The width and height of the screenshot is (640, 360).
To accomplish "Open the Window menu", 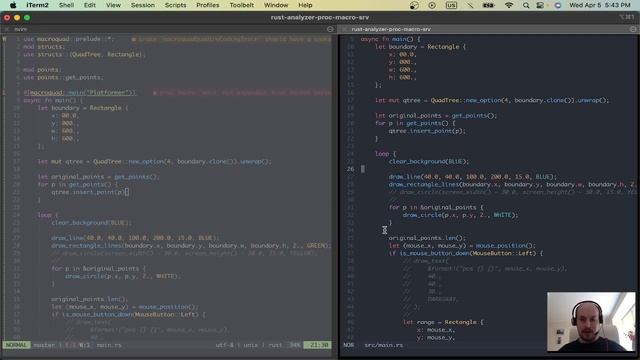I will coord(276,5).
